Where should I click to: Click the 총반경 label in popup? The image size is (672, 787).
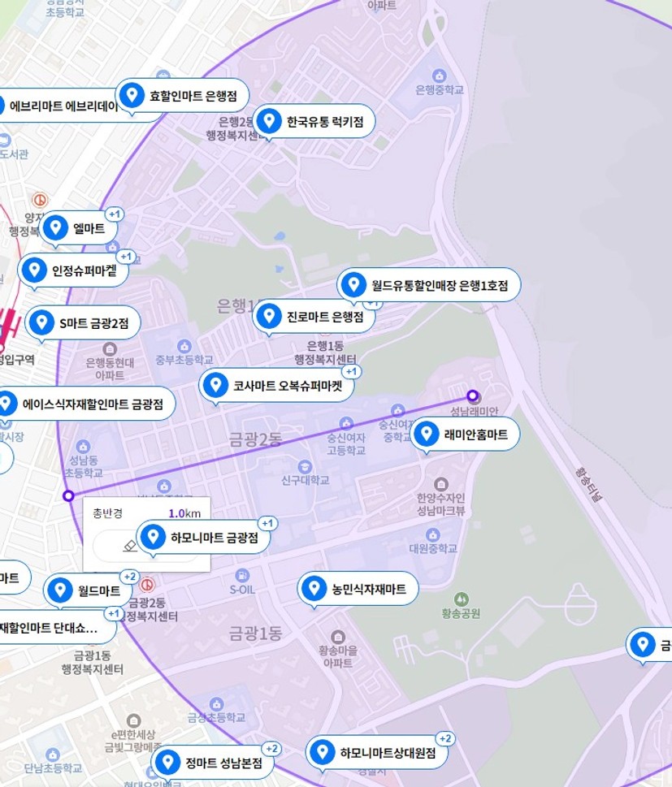coord(107,513)
